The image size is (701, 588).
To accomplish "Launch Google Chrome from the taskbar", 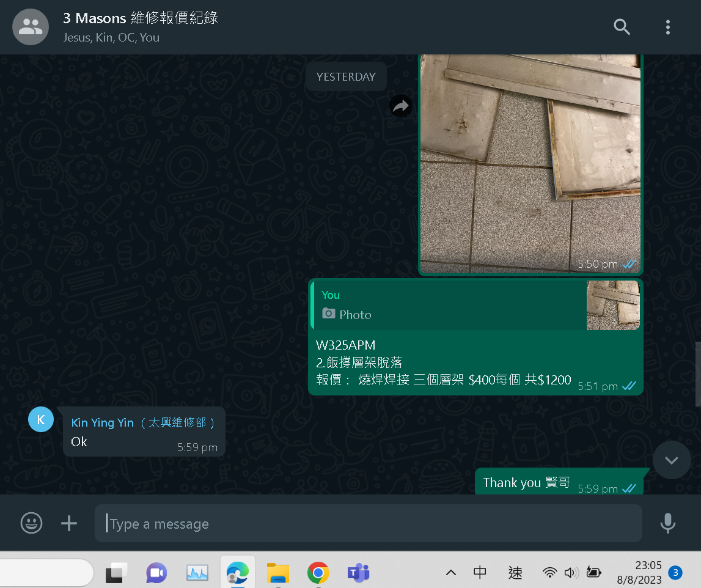I will (x=318, y=572).
